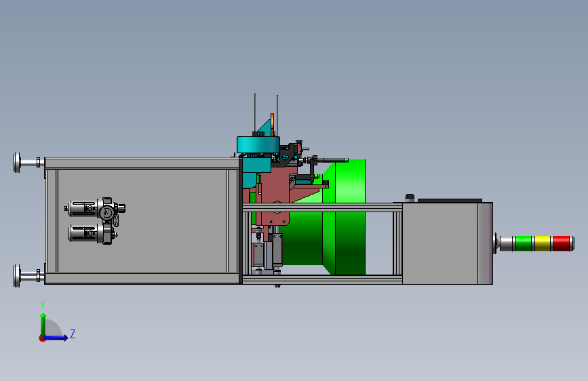Viewport: 588px width, 381px height.
Task: Select the green segment of the signal tower light
Action: tap(524, 243)
